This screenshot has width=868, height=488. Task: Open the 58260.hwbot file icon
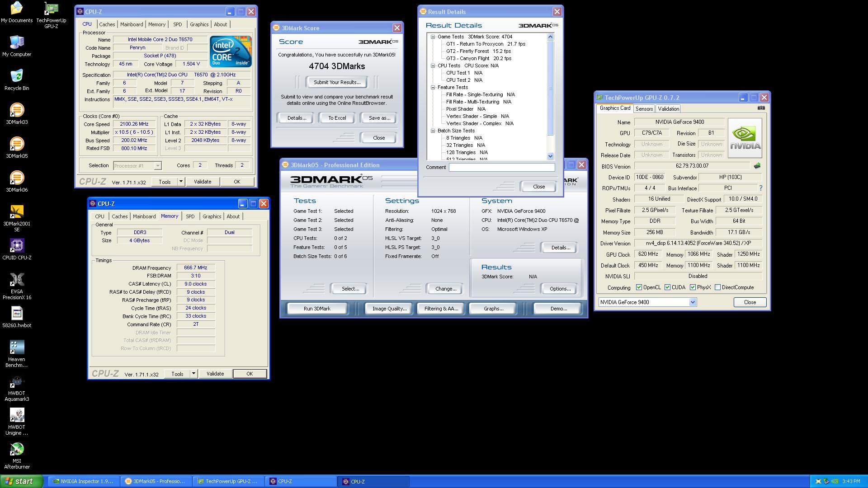17,317
